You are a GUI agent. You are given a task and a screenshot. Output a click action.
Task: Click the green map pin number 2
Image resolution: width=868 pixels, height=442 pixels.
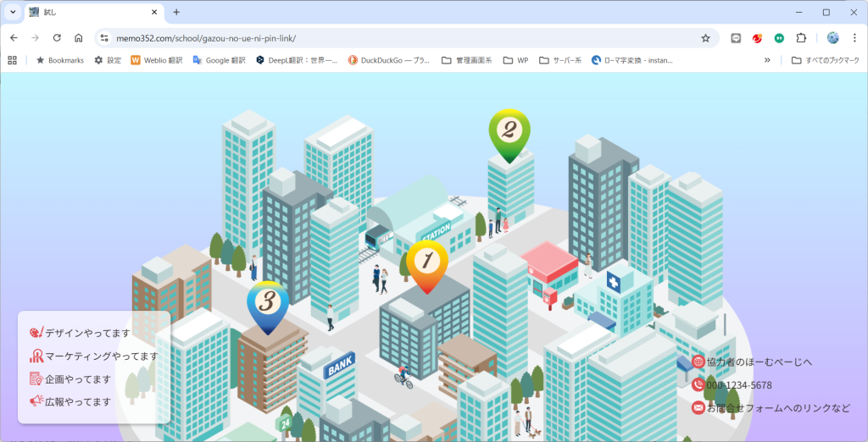tap(509, 132)
